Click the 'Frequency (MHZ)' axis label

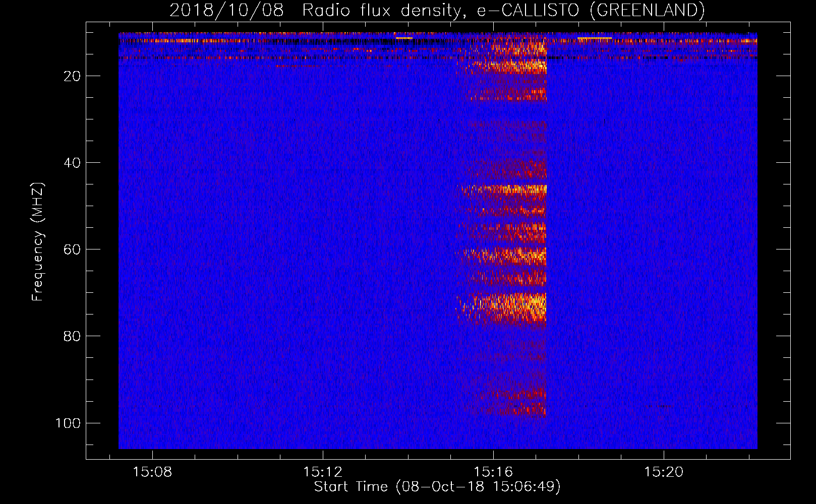38,242
